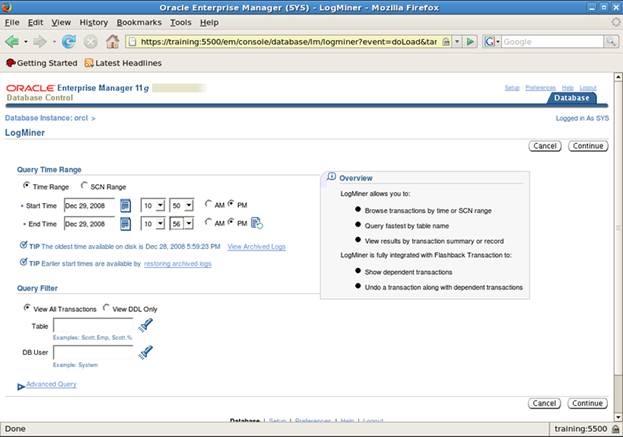Select the Time Range radio button
This screenshot has height=437, width=623.
(26, 185)
